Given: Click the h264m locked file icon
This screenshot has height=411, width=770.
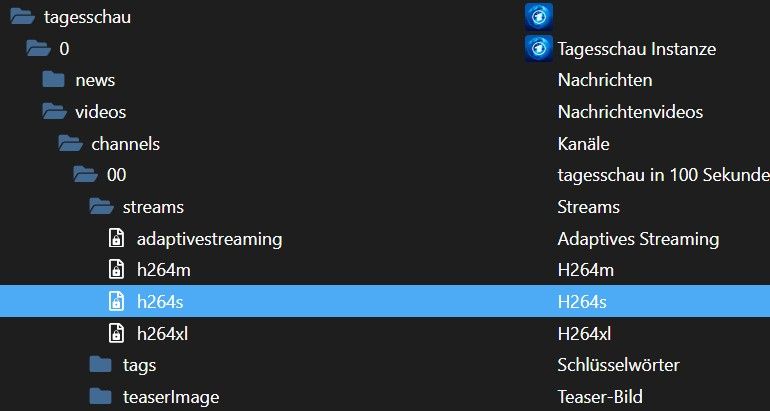Looking at the screenshot, I should coord(116,270).
